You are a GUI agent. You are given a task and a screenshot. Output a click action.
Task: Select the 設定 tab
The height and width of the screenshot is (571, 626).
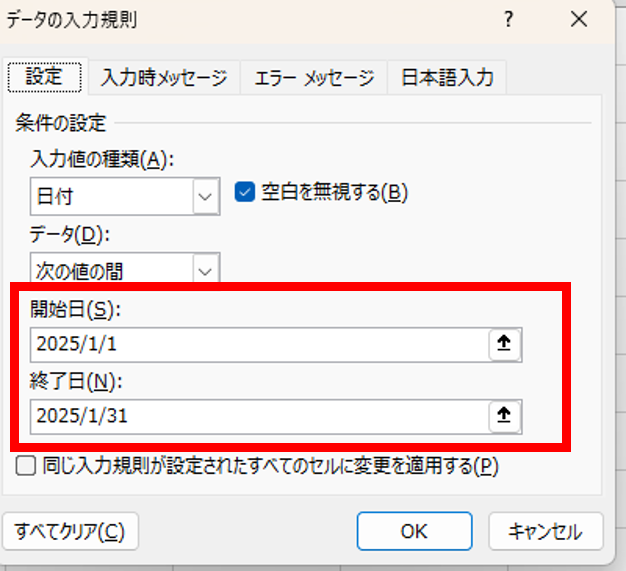pyautogui.click(x=44, y=77)
